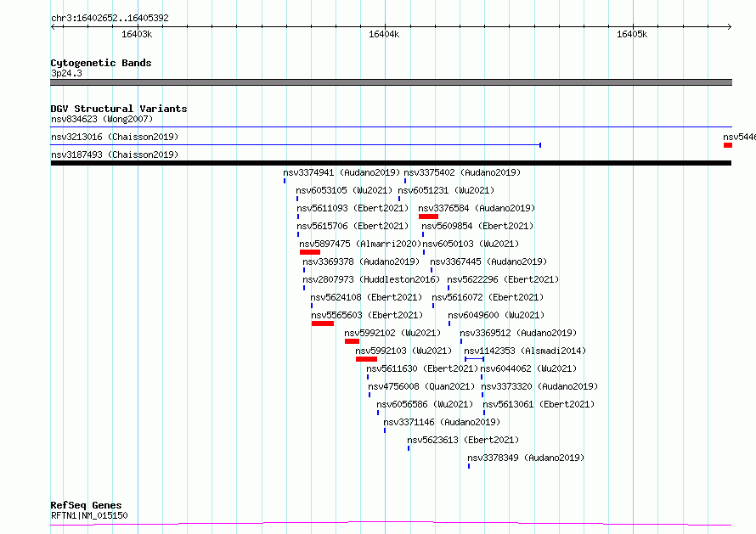Select nsv3375402 (Audano2019) variant label

tap(462, 172)
